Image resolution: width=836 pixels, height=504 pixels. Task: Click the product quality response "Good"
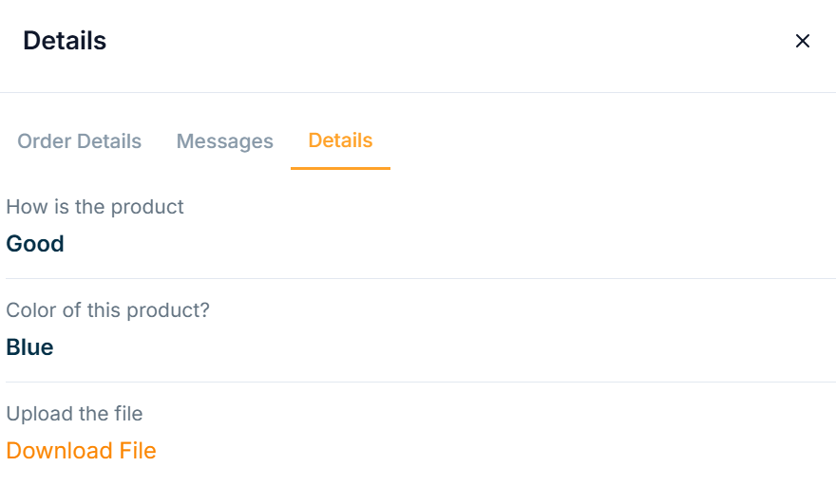tap(35, 244)
